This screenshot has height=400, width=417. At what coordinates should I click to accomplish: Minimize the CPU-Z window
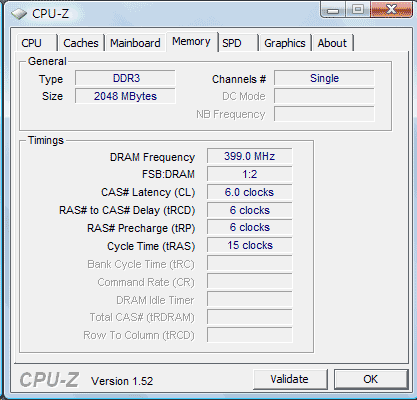tap(333, 9)
